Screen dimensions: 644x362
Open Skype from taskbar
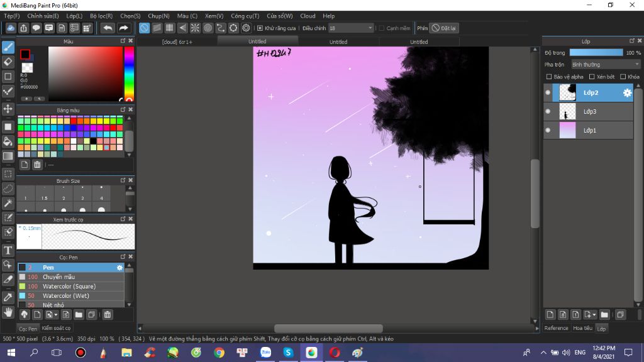pos(288,353)
